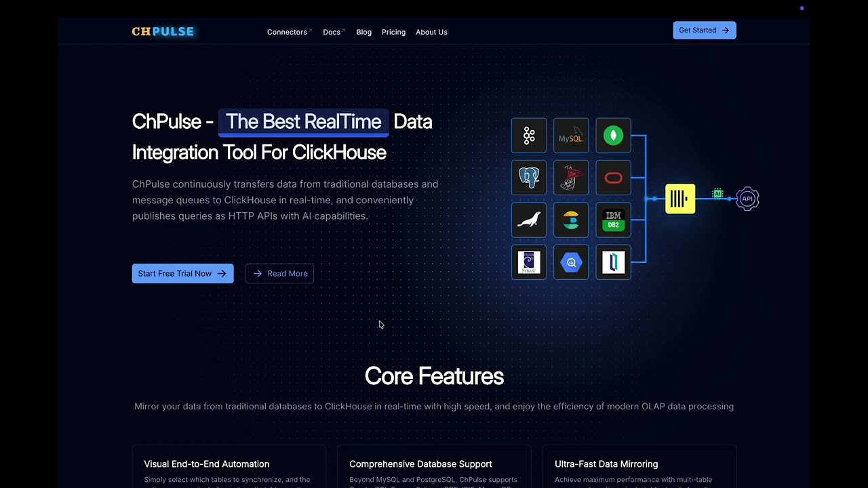This screenshot has width=868, height=488.
Task: Click the PostgreSQL elephant logo tile
Action: 529,178
